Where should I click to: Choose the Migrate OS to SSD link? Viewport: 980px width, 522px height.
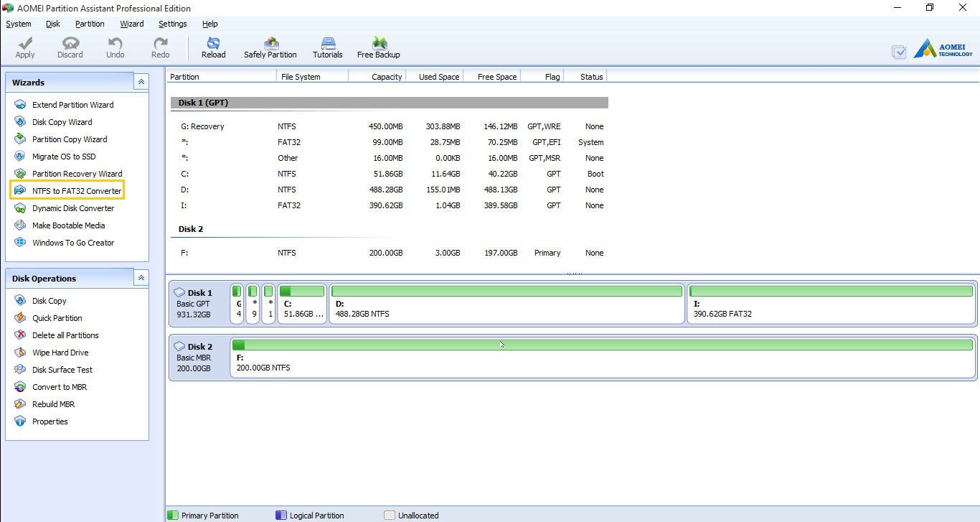pyautogui.click(x=64, y=157)
